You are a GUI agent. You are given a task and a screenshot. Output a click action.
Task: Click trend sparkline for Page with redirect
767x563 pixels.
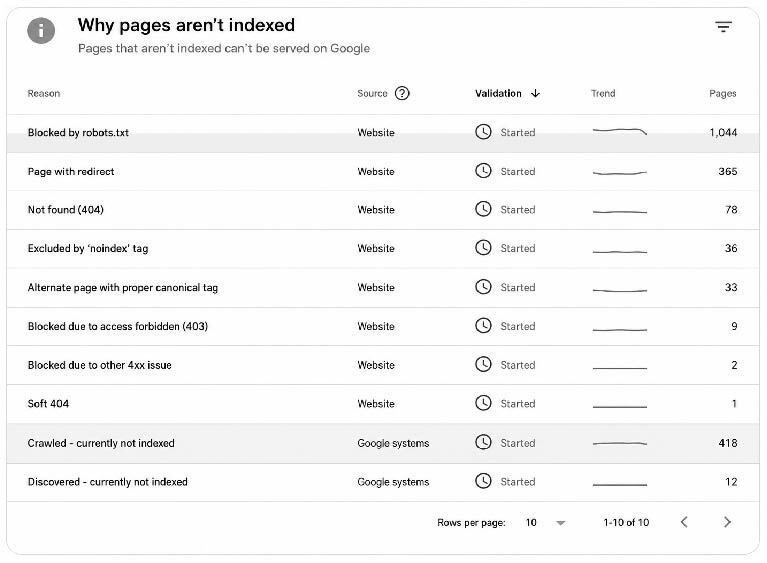(619, 173)
